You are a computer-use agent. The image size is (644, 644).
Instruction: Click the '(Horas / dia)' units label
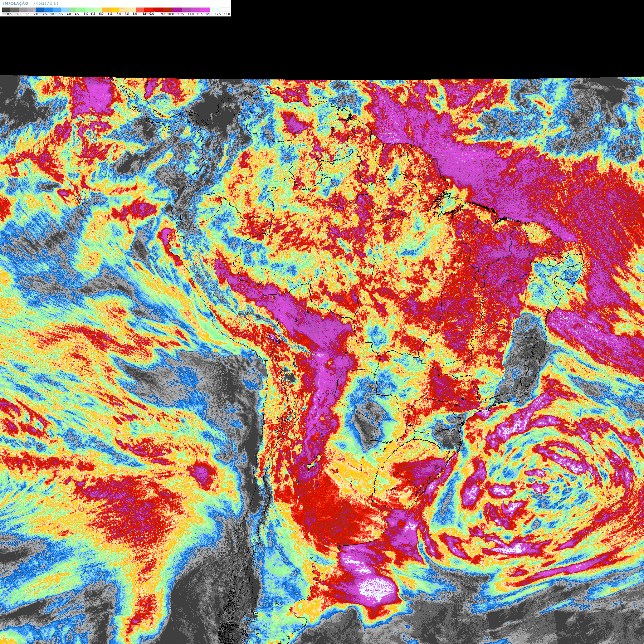click(x=46, y=4)
